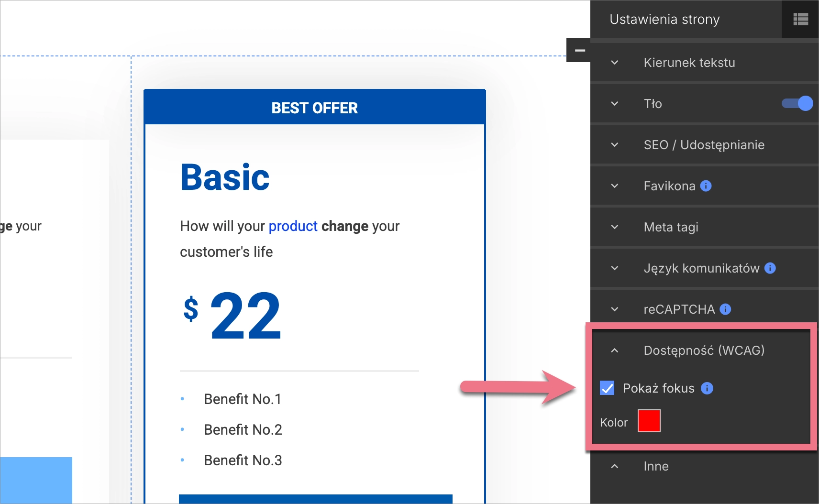Uncheck the Pokaż fokus checkbox
Image resolution: width=819 pixels, height=504 pixels.
(607, 388)
